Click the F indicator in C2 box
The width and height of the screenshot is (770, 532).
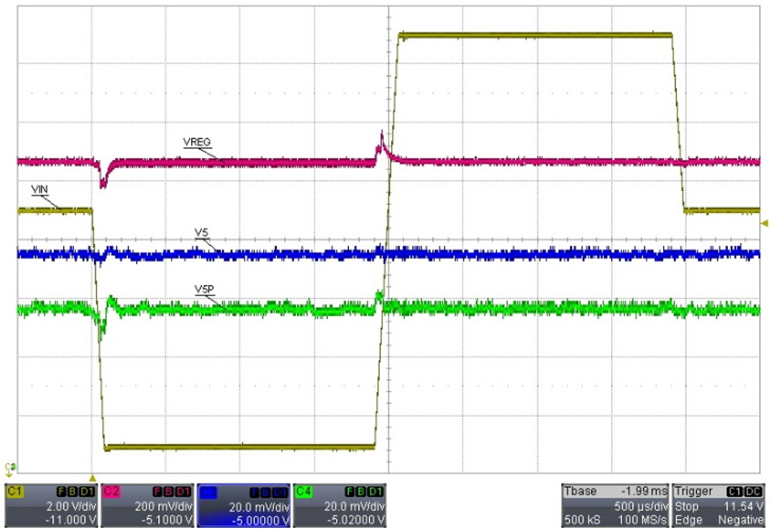(155, 491)
